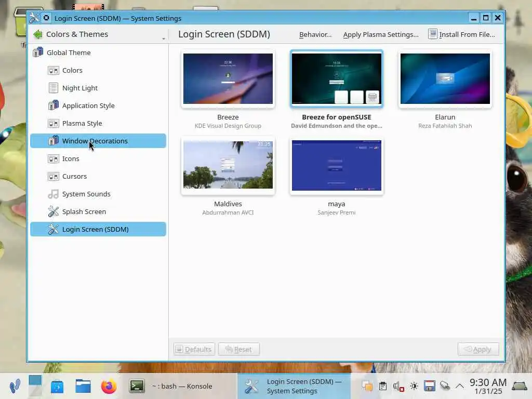Open Window Decorations settings
The width and height of the screenshot is (532, 399).
[x=98, y=141]
